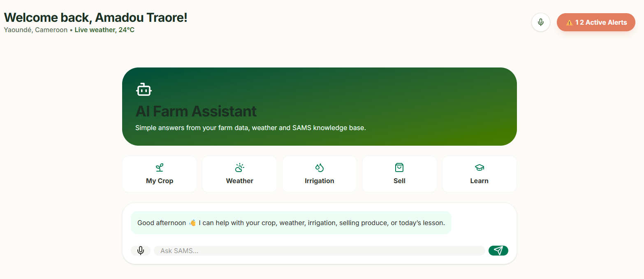Image resolution: width=644 pixels, height=279 pixels.
Task: Click the water droplets icon above Irrigation
Action: 320,167
